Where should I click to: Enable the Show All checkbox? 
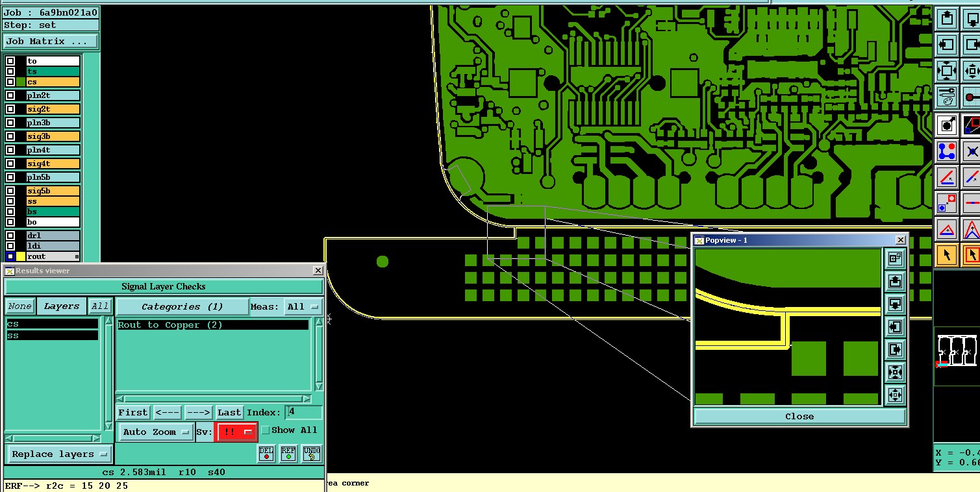pyautogui.click(x=265, y=430)
